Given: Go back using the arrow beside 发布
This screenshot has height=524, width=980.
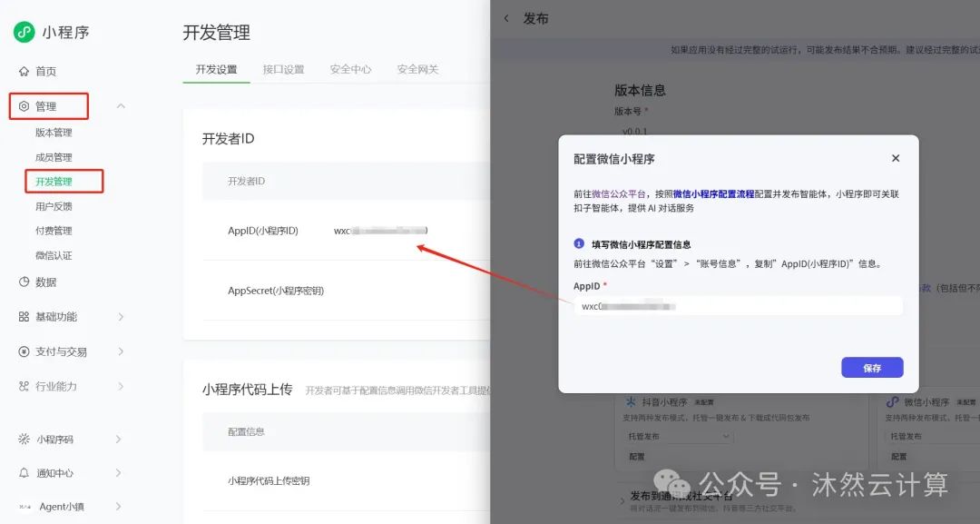Looking at the screenshot, I should (x=506, y=19).
